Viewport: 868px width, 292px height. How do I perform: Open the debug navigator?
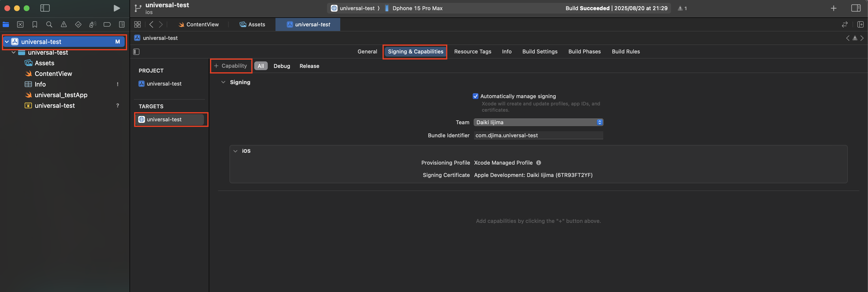tap(93, 24)
